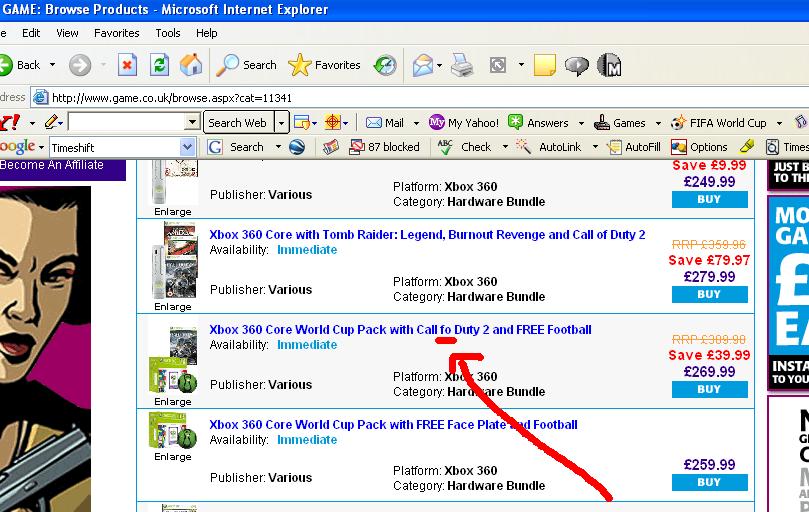
Task: Click the AutoFill button
Action: click(634, 147)
